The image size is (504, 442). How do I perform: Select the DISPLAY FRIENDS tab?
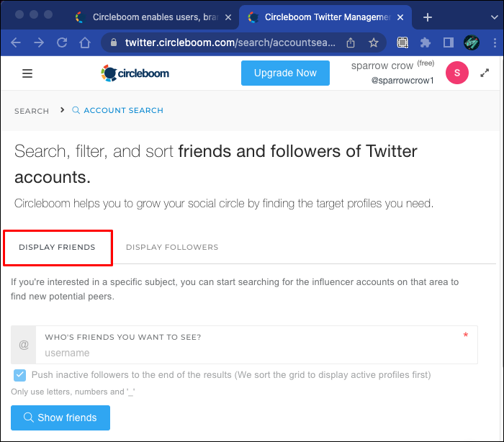pos(57,247)
